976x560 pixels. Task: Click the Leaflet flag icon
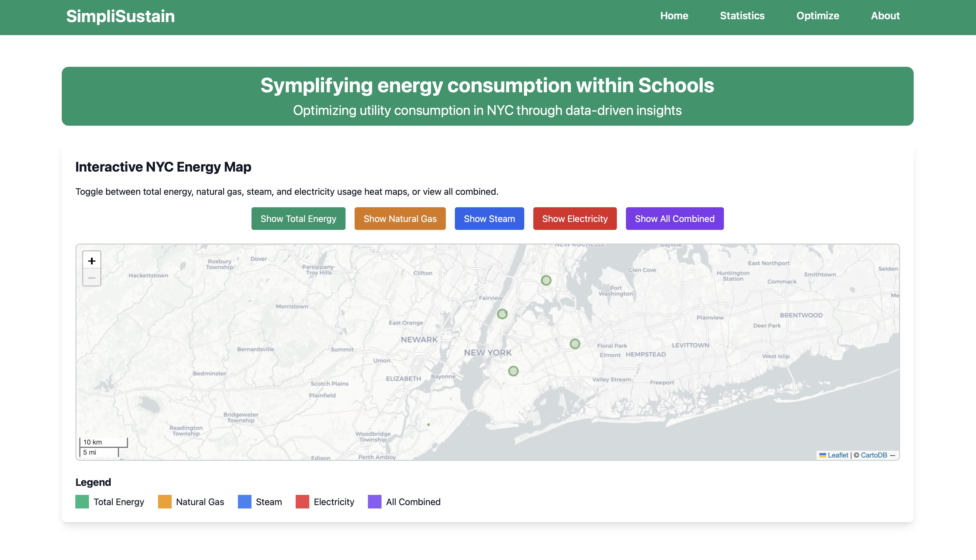coord(822,455)
